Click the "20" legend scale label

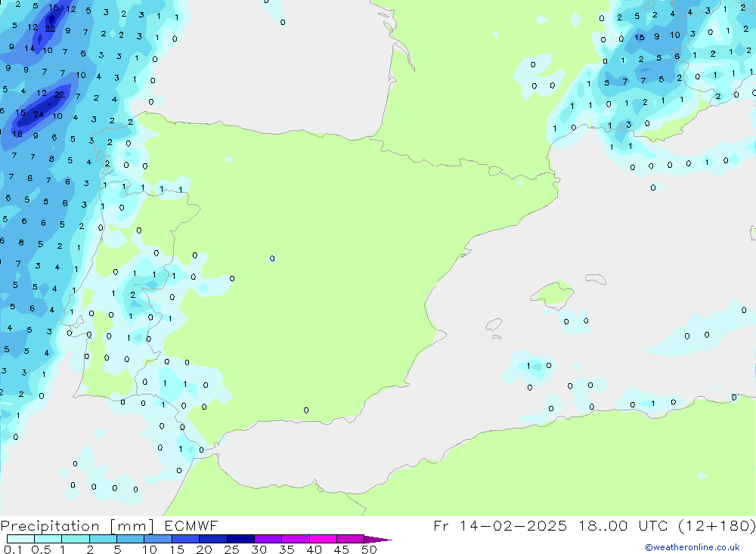(204, 549)
